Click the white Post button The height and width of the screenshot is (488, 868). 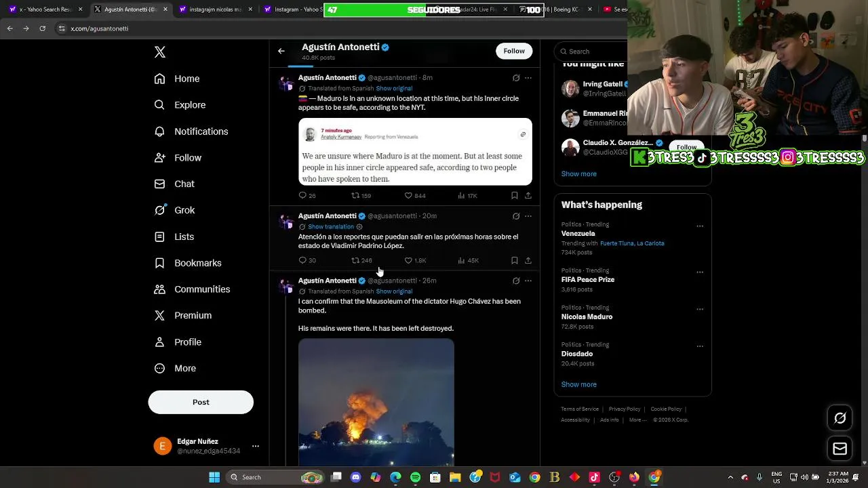(x=201, y=402)
